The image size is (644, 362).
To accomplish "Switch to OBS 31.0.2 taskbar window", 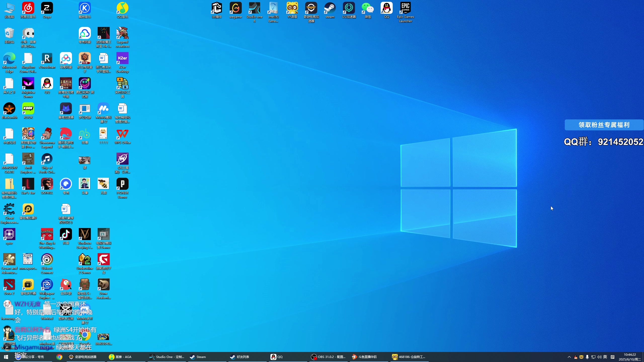I will tap(328, 357).
